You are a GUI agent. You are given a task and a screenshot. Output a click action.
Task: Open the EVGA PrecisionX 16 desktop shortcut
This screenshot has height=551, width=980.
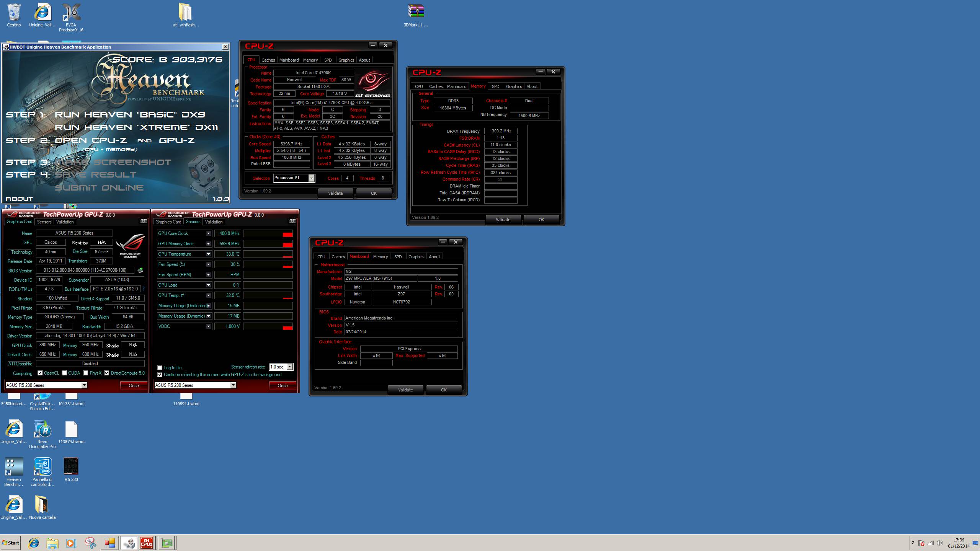[x=71, y=18]
